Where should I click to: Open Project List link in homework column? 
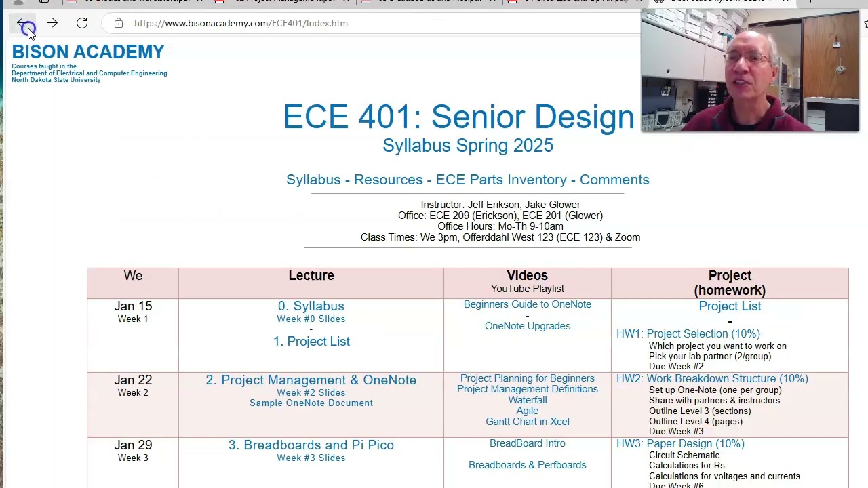[730, 306]
